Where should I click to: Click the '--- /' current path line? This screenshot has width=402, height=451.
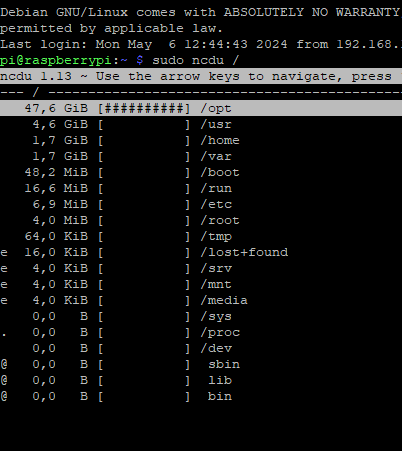click(x=201, y=92)
